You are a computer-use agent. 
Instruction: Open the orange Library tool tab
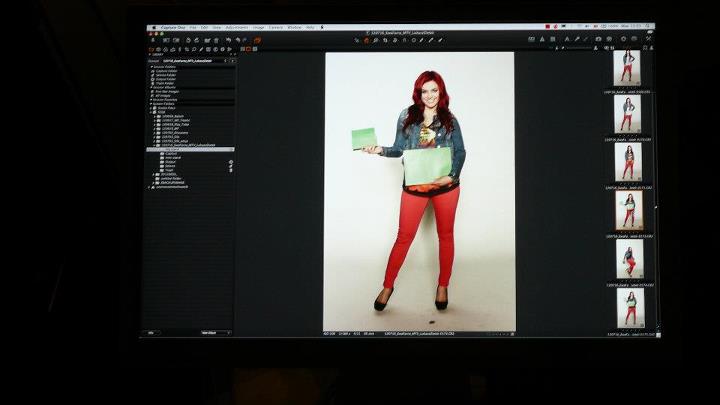pyautogui.click(x=151, y=49)
